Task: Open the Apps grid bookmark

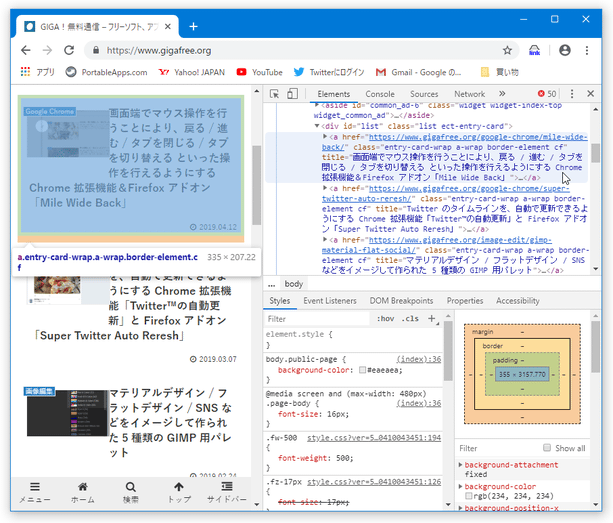Action: point(38,72)
